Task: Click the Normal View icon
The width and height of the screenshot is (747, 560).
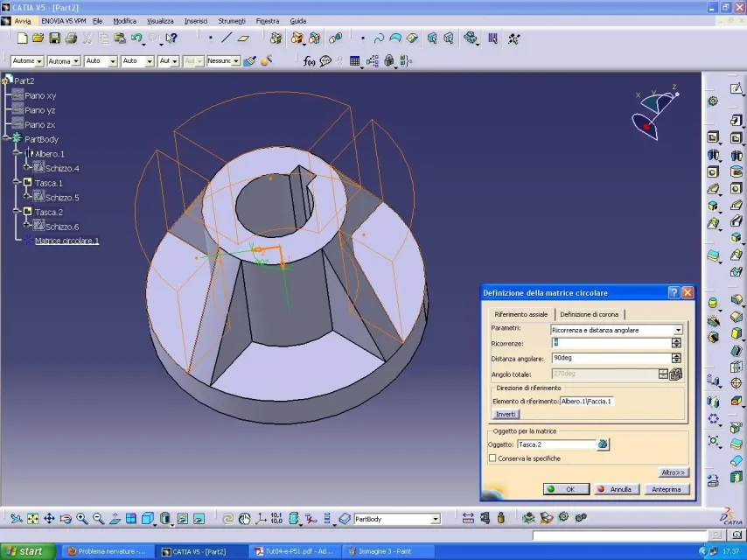Action: pyautogui.click(x=115, y=519)
